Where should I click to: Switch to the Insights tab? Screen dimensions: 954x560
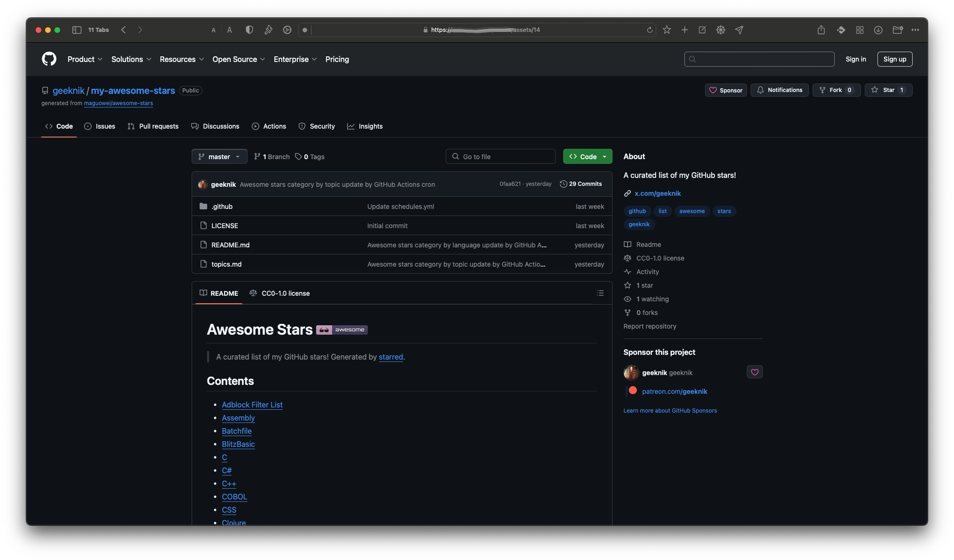coord(365,126)
